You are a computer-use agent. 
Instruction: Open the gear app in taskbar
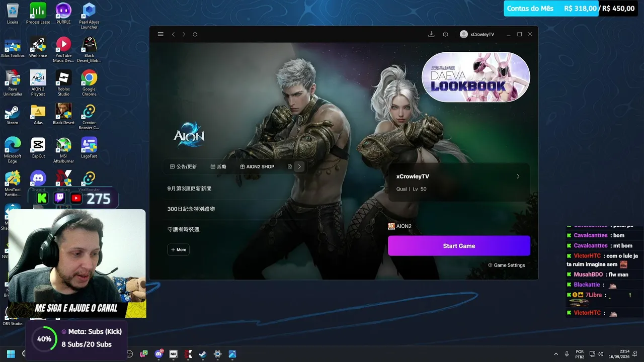coord(217,354)
